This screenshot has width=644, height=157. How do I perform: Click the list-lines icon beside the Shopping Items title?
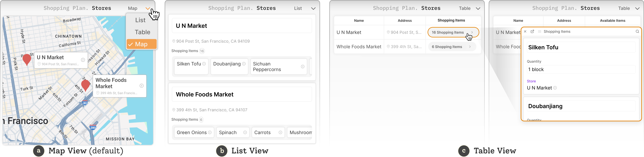(x=540, y=32)
